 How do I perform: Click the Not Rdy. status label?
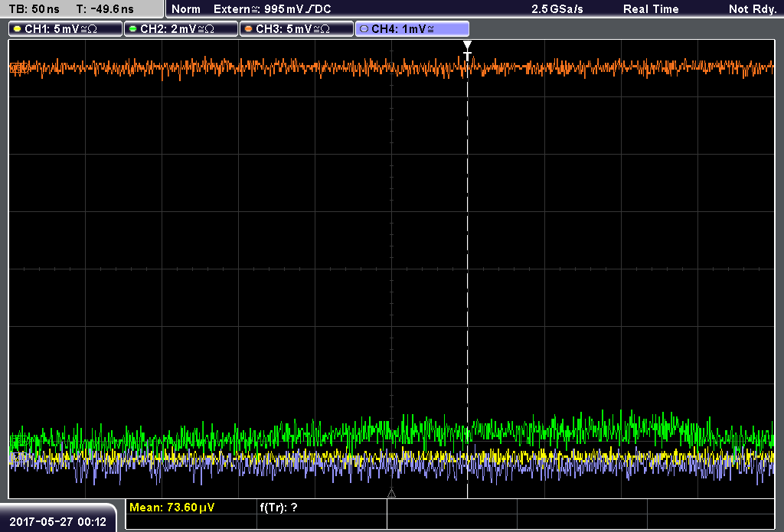[x=752, y=9]
